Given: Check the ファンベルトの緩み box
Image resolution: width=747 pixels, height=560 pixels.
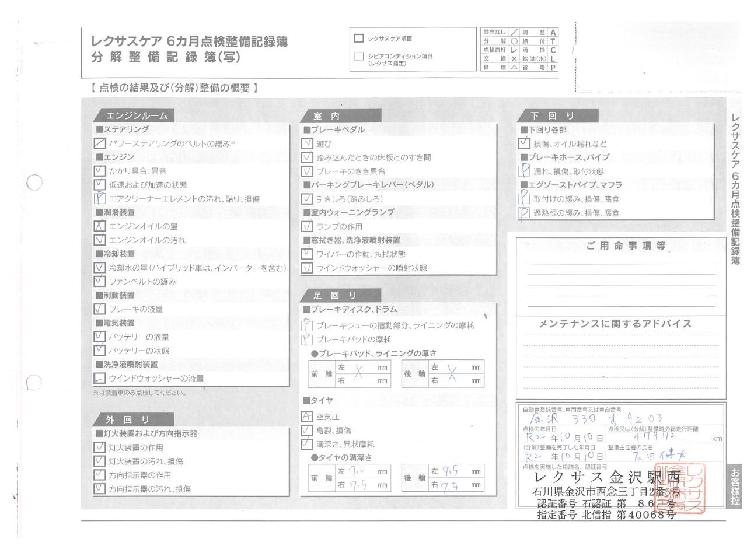Looking at the screenshot, I should click(100, 281).
